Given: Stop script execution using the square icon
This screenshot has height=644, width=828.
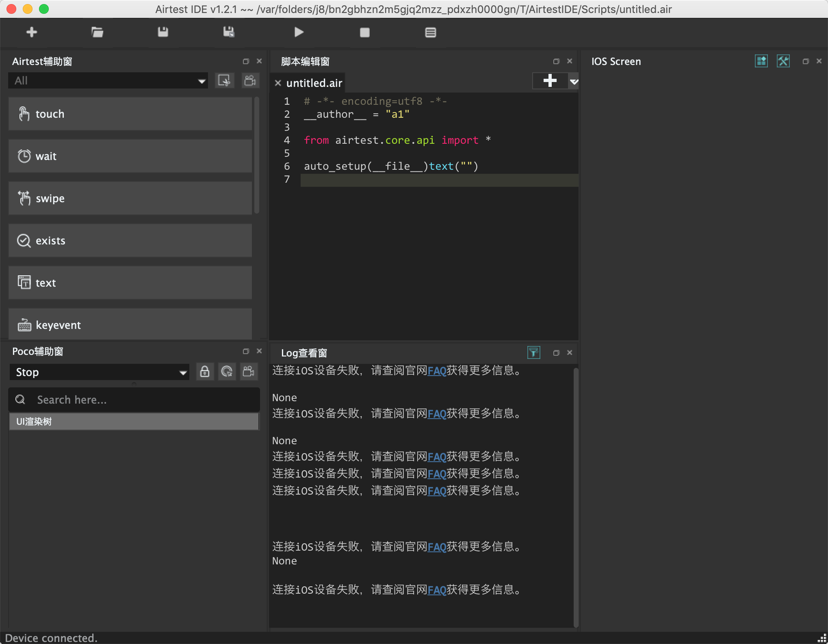Looking at the screenshot, I should (x=364, y=32).
